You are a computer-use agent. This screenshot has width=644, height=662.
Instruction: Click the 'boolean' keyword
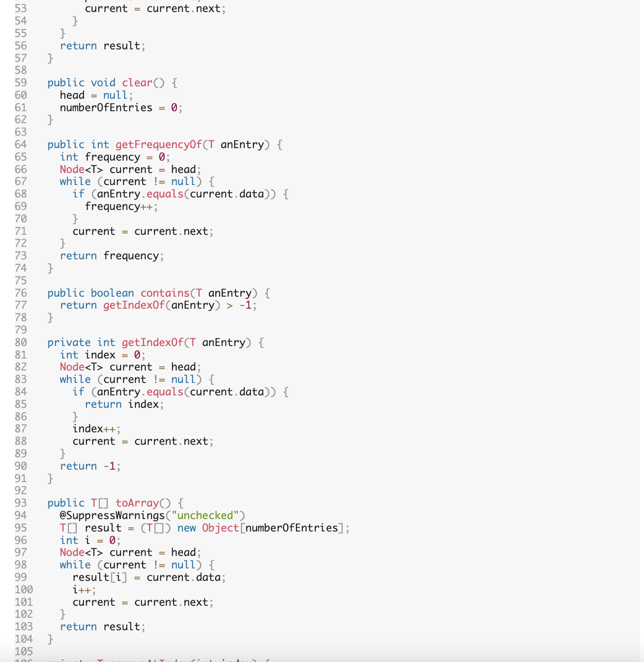(112, 293)
